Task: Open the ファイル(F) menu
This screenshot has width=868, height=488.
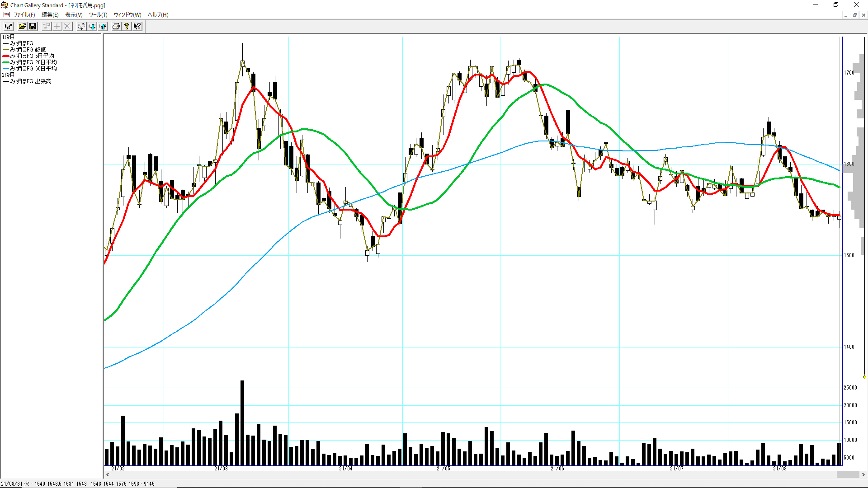Action: coord(24,15)
